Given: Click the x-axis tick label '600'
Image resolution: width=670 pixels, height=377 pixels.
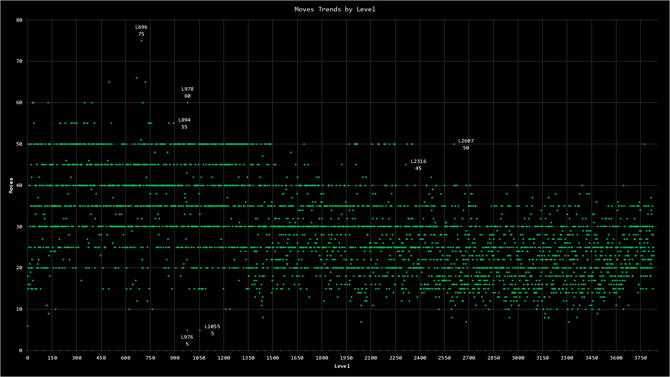Looking at the screenshot, I should pyautogui.click(x=126, y=358).
